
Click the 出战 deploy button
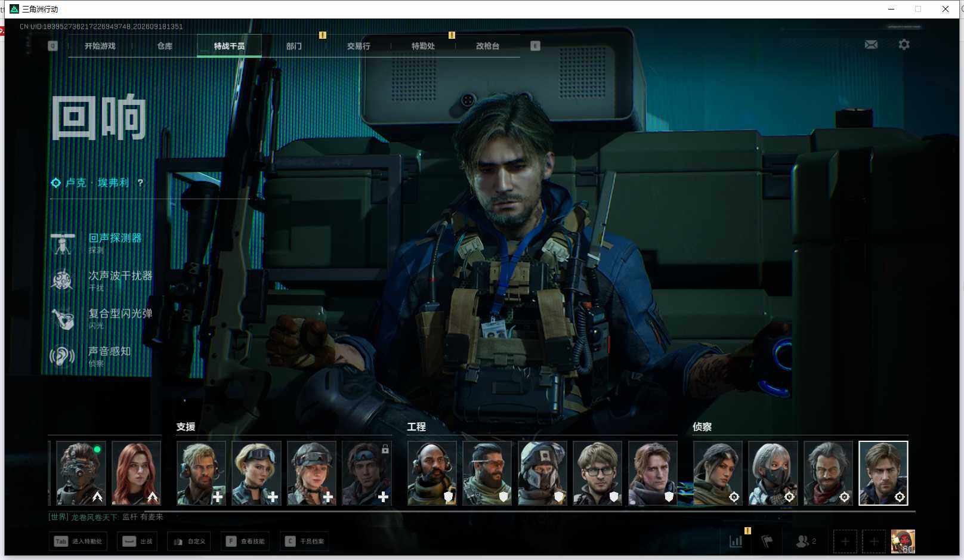point(137,542)
